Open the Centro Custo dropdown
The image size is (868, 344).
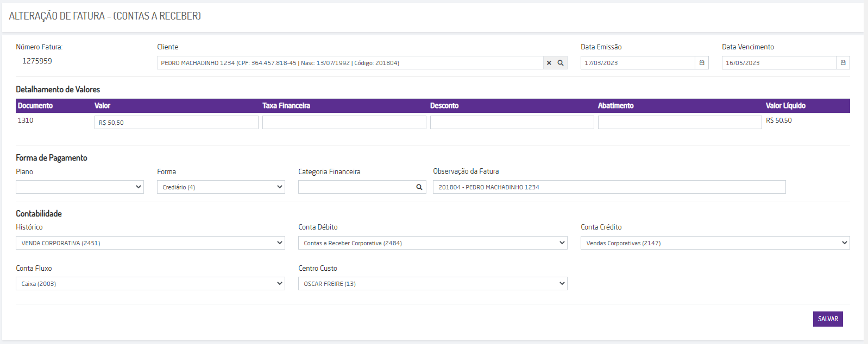point(433,284)
